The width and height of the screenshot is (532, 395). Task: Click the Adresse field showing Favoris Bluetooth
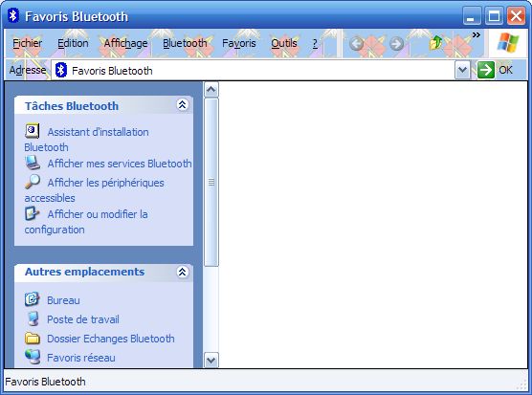253,70
